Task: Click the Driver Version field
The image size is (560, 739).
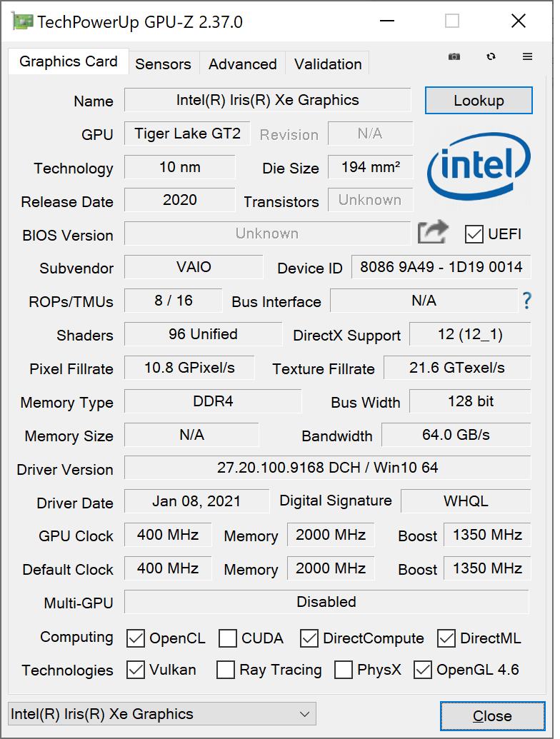Action: coord(328,468)
